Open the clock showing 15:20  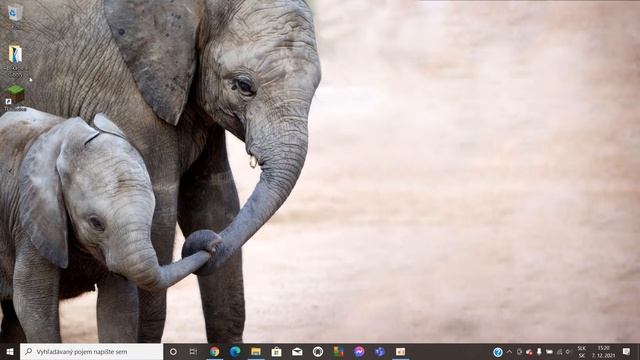pyautogui.click(x=603, y=352)
